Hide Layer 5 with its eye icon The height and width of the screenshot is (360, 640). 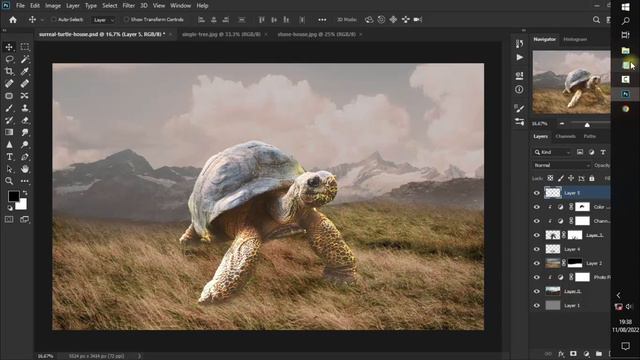537,193
